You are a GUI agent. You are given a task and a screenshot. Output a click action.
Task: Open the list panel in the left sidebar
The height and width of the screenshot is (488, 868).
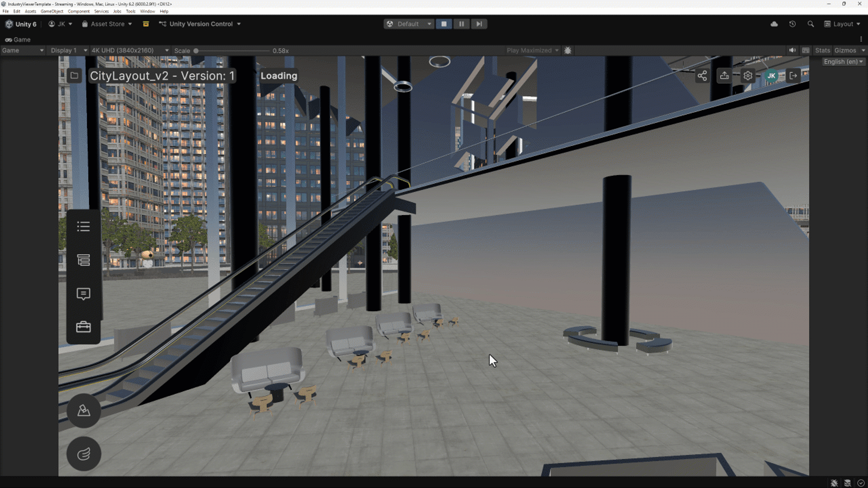(83, 226)
